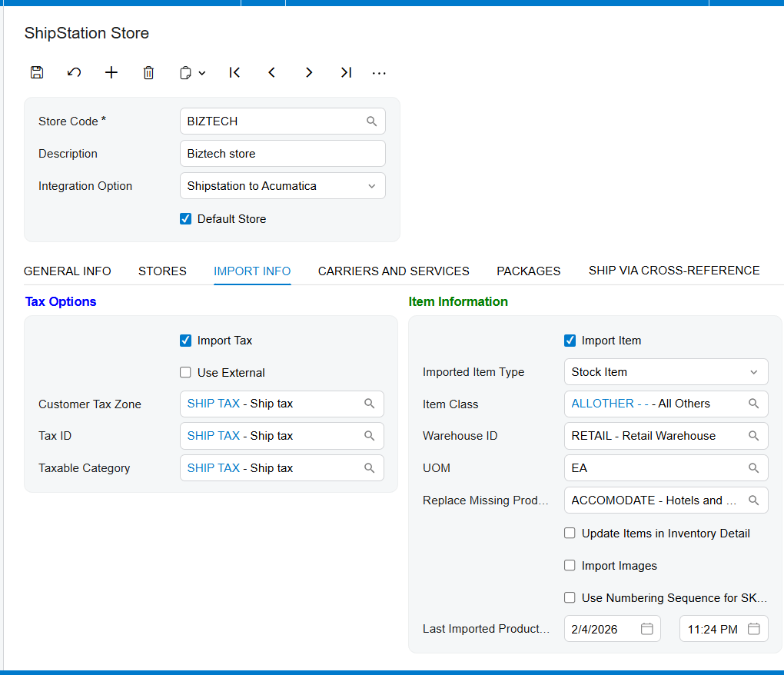Click the clipboard icon in toolbar
The height and width of the screenshot is (675, 784).
(x=185, y=73)
